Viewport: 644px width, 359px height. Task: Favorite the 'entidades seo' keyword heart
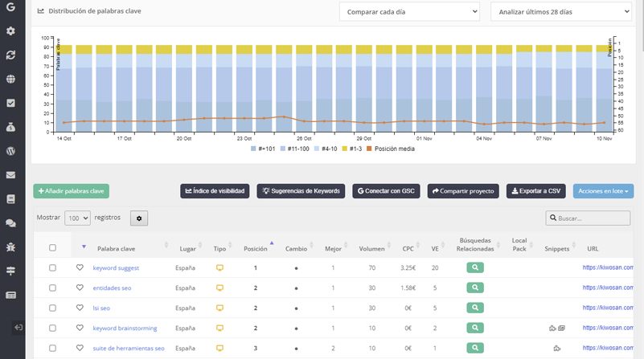(x=80, y=288)
